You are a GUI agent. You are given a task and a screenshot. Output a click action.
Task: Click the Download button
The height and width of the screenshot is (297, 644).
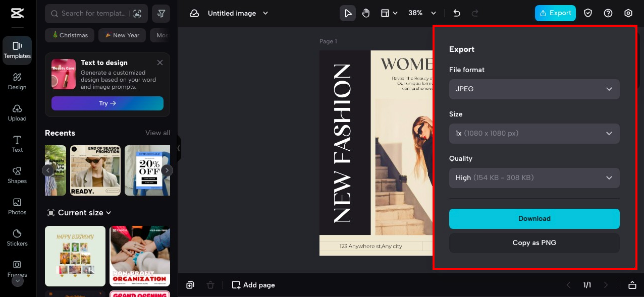click(534, 219)
